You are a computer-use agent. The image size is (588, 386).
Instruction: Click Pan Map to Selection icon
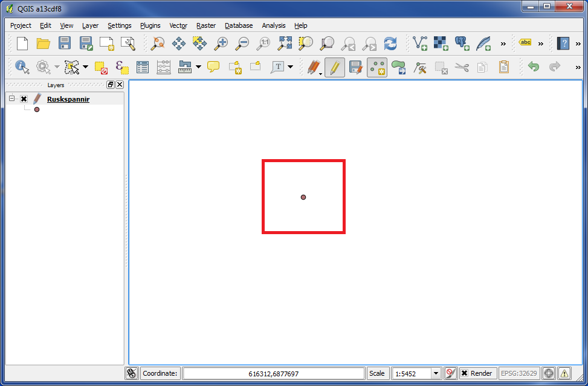(199, 44)
